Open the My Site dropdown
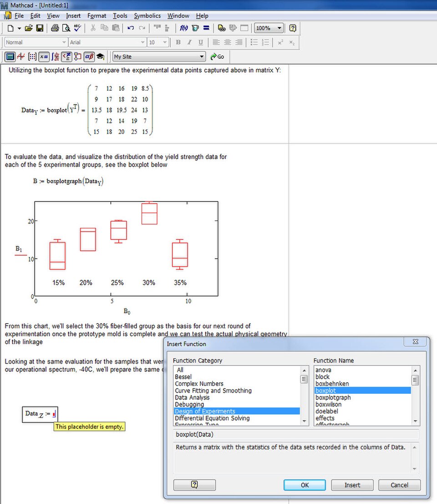Viewport: 437px width, 504px height. click(202, 57)
